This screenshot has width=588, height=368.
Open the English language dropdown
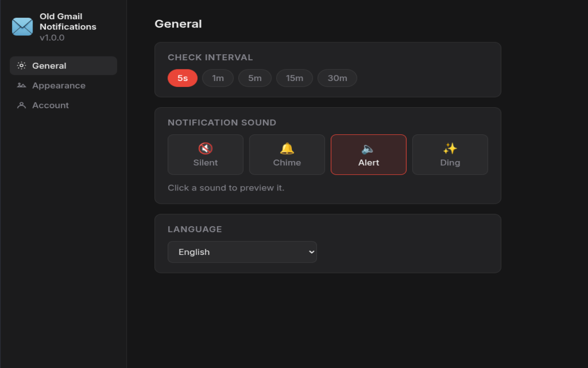click(x=242, y=252)
